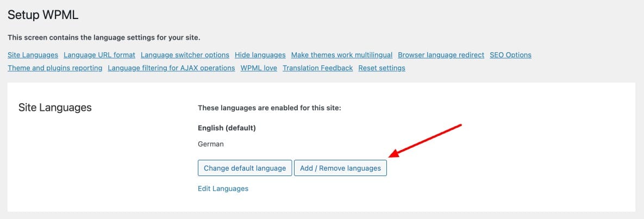Open the Site Languages anchor link
Viewport: 644px width, 219px height.
coord(33,55)
